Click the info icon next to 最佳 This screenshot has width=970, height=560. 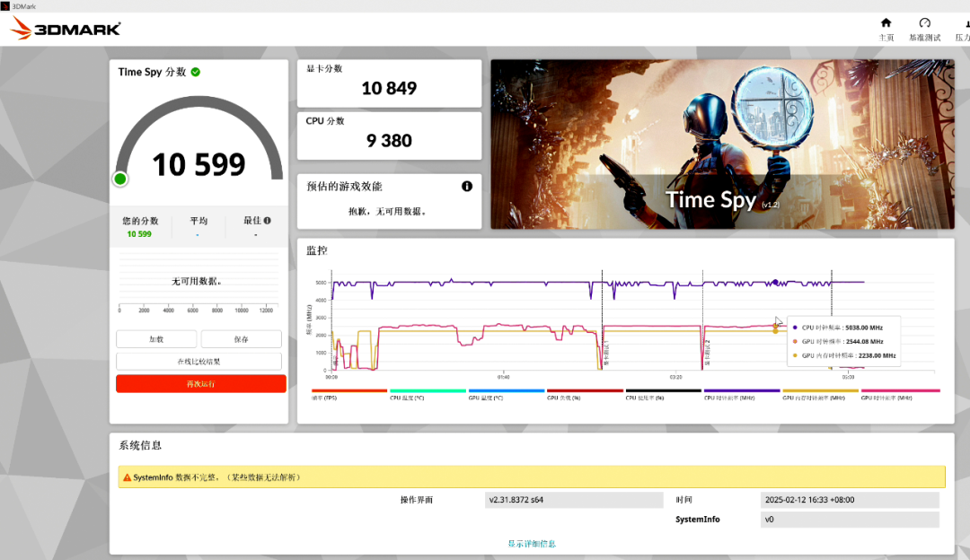point(268,220)
